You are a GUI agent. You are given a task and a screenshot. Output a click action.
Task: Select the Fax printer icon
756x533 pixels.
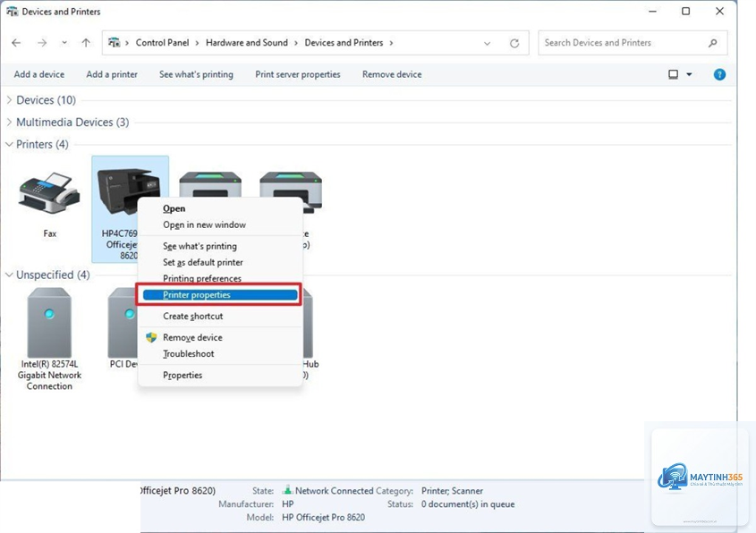[x=49, y=193]
